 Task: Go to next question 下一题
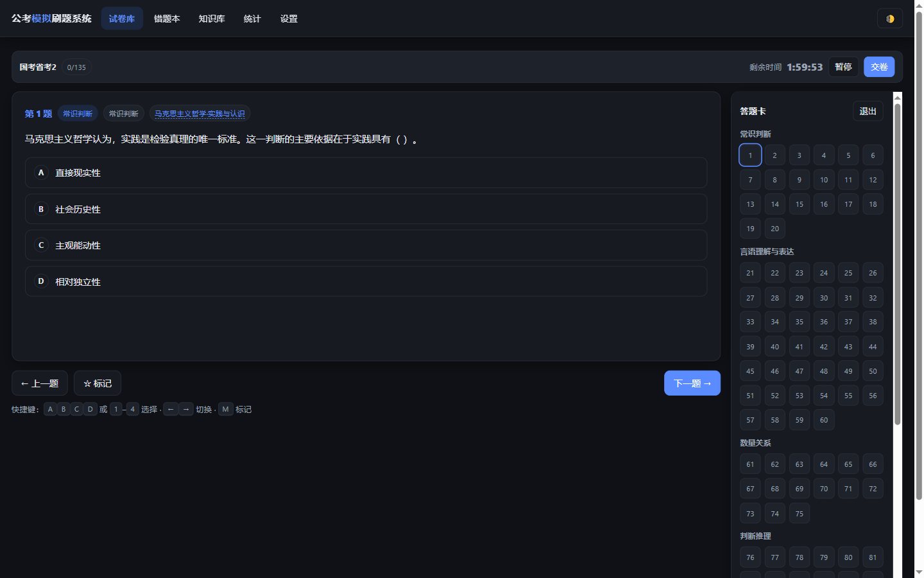click(692, 383)
